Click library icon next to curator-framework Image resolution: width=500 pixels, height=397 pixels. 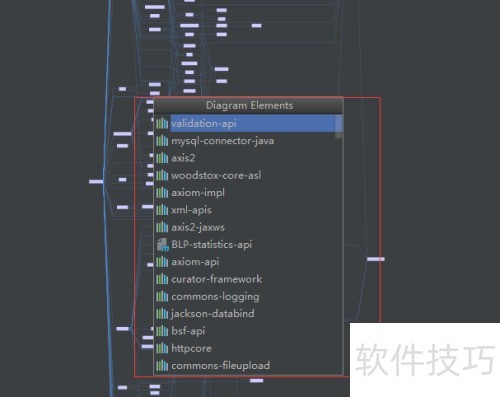(162, 279)
